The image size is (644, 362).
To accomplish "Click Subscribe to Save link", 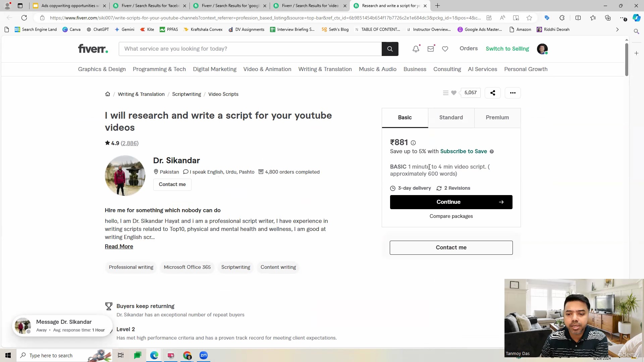I will click(x=464, y=152).
